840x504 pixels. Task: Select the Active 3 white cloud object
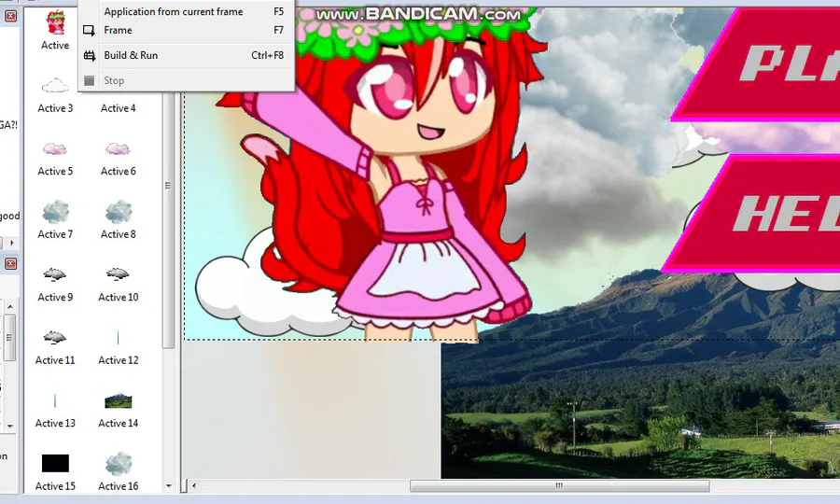[55, 85]
